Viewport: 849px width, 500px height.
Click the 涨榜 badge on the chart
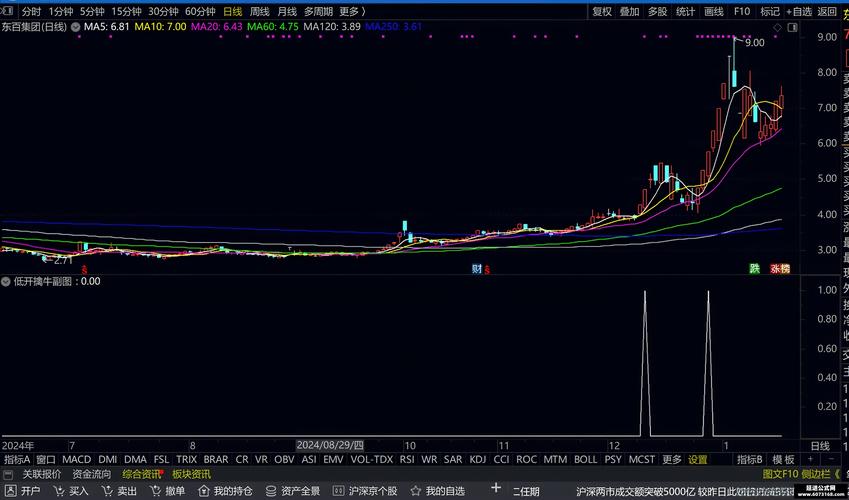point(779,269)
